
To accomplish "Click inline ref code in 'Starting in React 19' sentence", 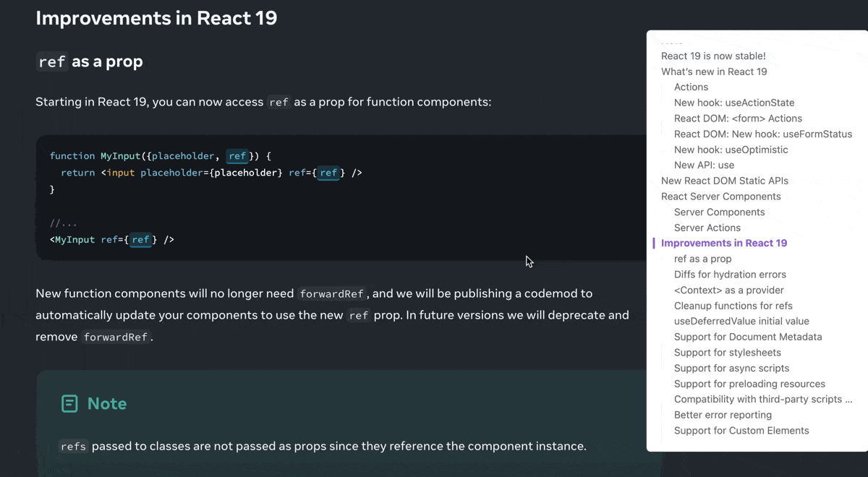I will coord(278,102).
